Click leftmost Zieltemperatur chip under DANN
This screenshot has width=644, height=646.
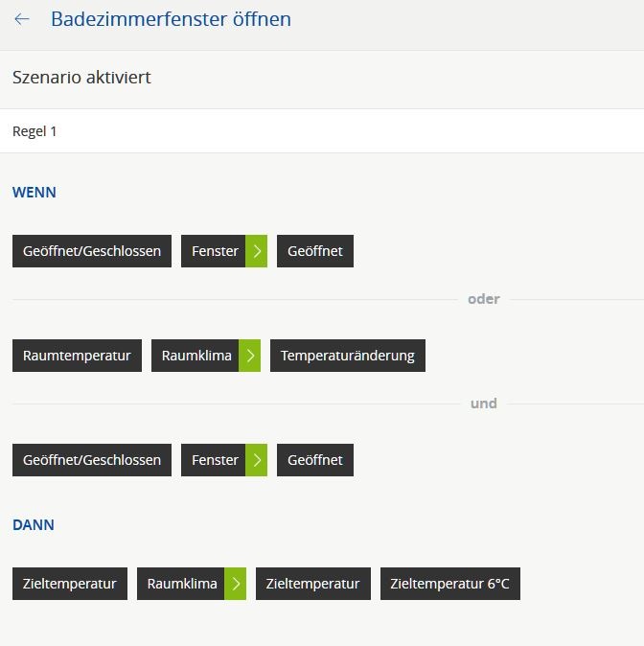pyautogui.click(x=69, y=584)
